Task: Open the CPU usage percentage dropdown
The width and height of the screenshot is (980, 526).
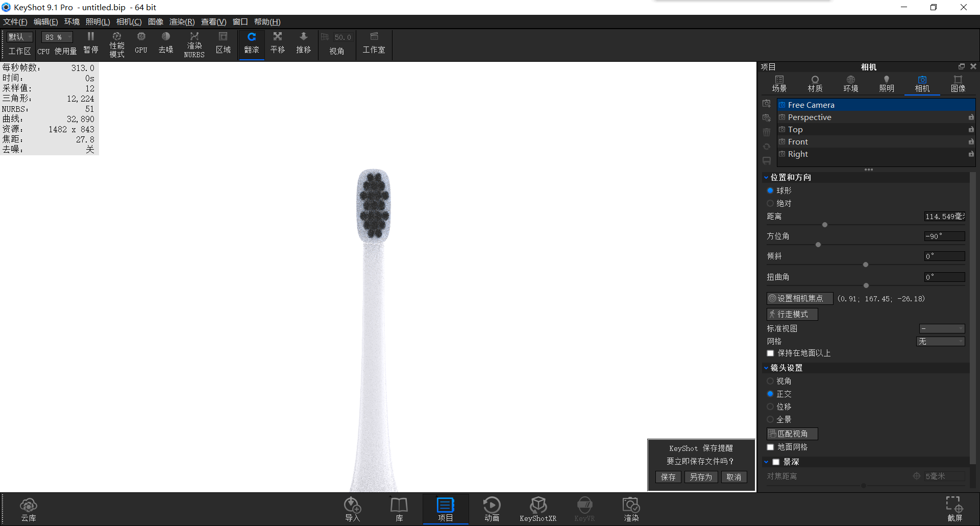Action: [56, 37]
